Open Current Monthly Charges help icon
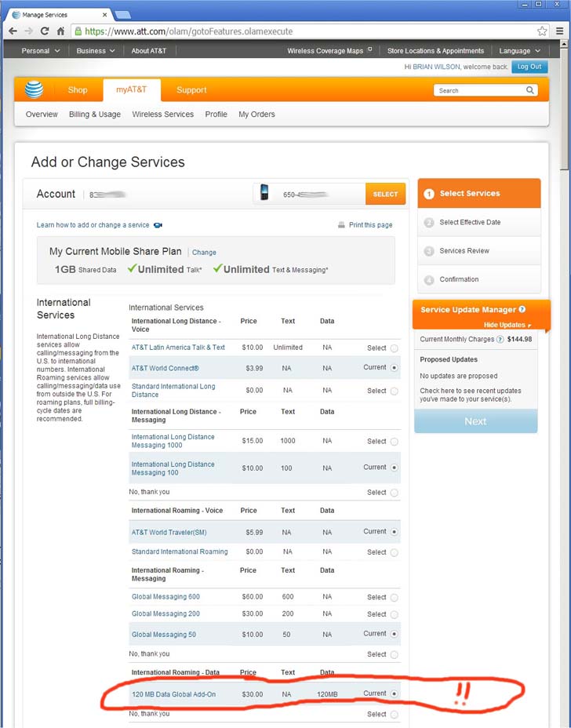This screenshot has width=571, height=728. 500,340
